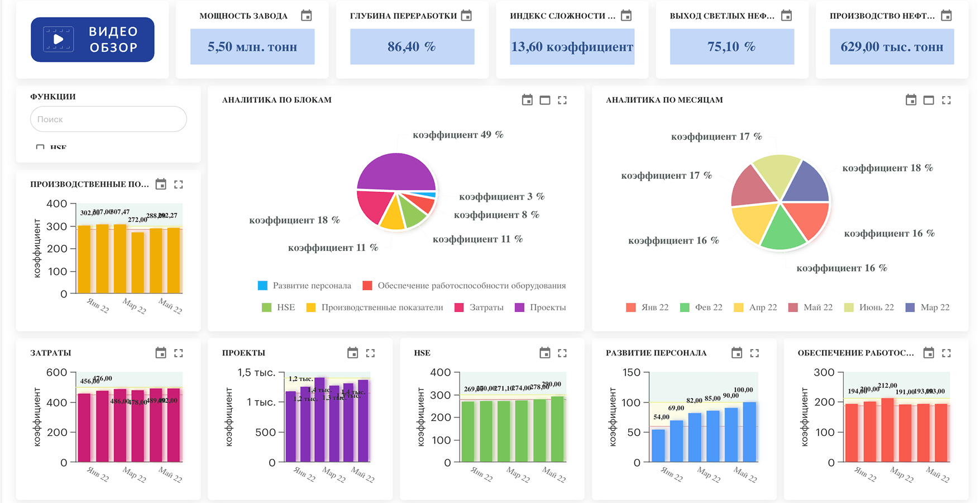The height and width of the screenshot is (503, 980).
Task: Toggle Обеспечение работоспособности оборудования legend entry
Action: [464, 286]
